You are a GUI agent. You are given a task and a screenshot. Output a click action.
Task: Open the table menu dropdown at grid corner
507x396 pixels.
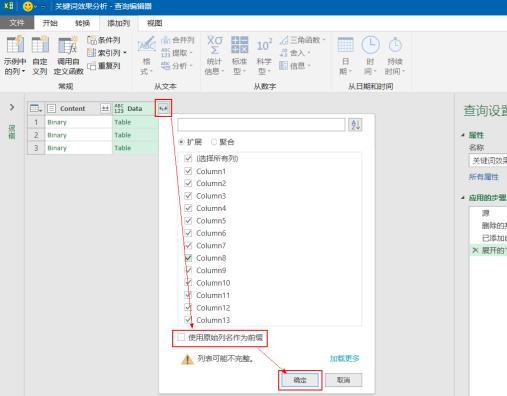[36, 108]
